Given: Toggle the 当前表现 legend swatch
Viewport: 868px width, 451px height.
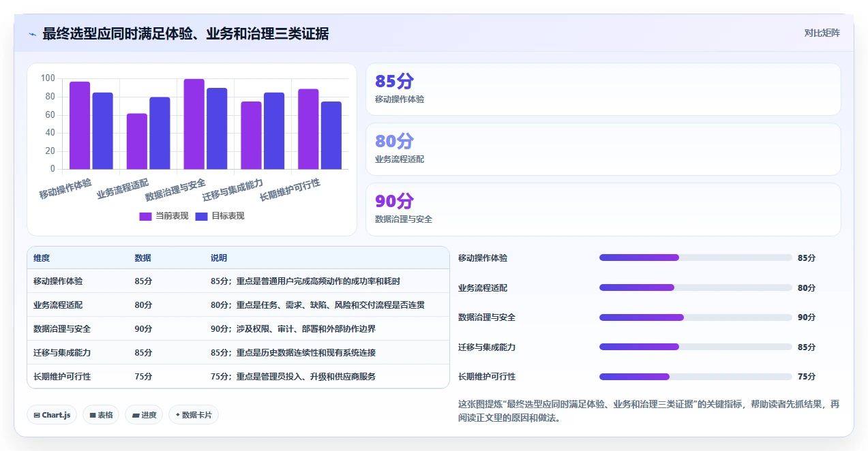Looking at the screenshot, I should 145,216.
